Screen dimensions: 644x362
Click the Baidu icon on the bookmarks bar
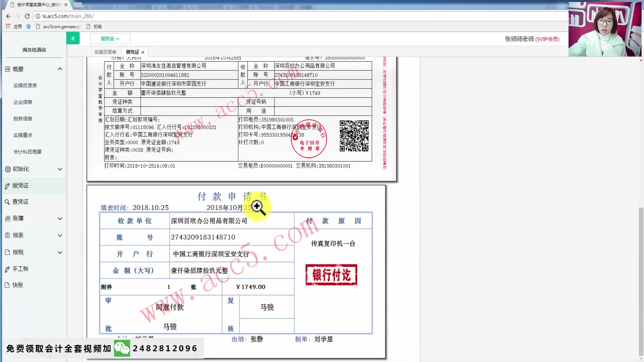(29, 26)
